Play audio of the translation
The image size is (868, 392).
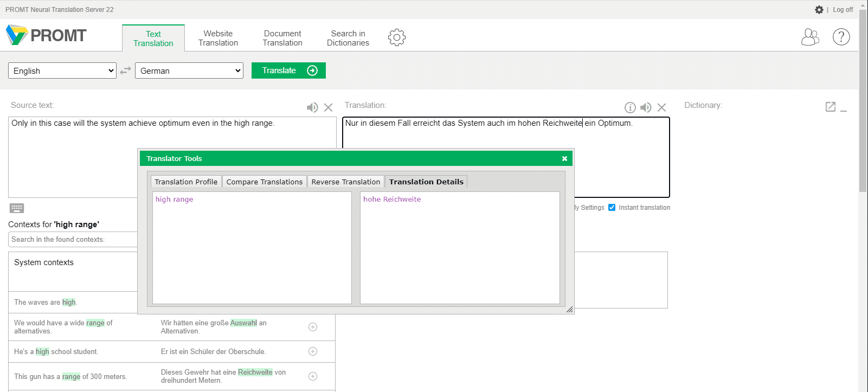pyautogui.click(x=646, y=107)
